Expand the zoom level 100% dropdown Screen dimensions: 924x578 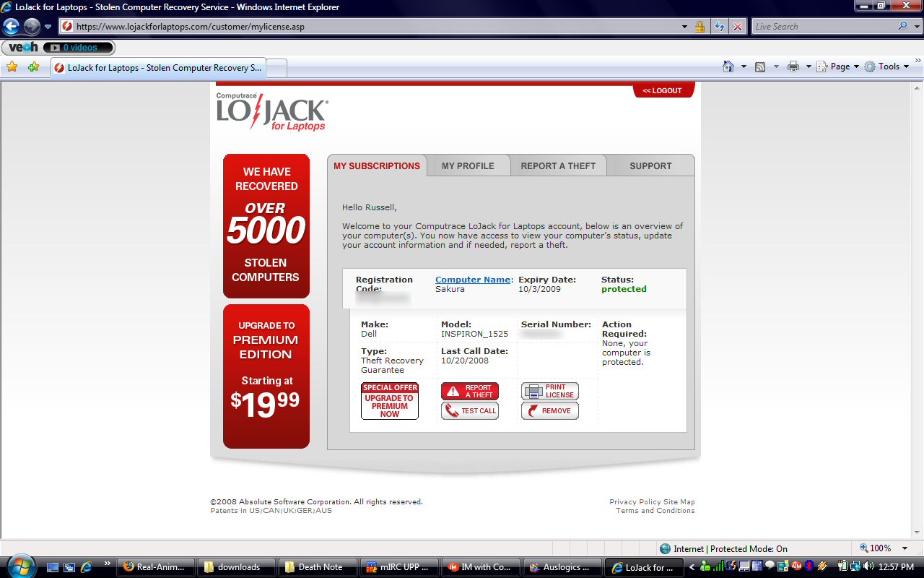click(905, 548)
